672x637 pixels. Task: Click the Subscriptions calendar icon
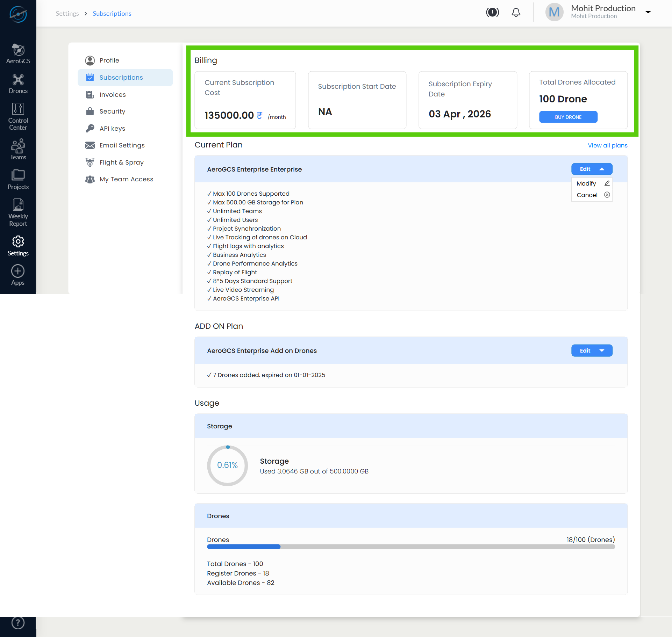click(x=90, y=77)
